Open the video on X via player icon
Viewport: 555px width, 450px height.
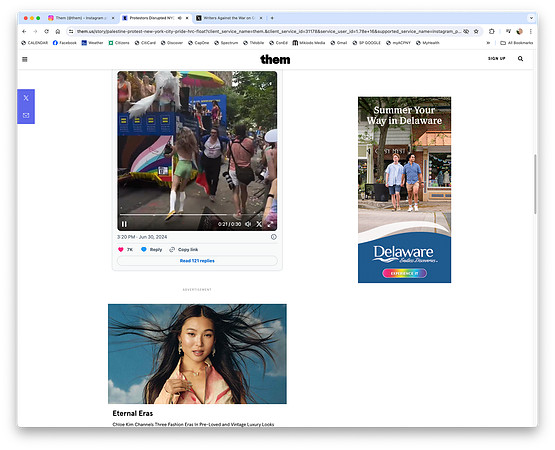click(x=259, y=224)
